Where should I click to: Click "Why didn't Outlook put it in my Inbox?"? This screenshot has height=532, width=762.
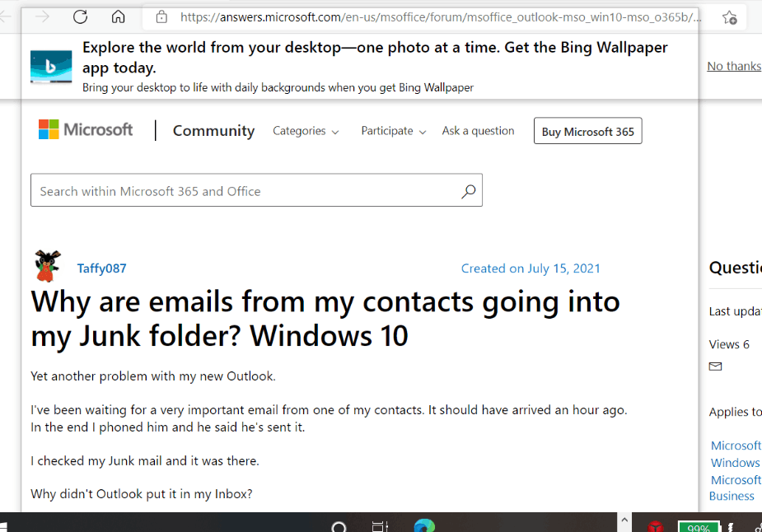[x=142, y=494]
